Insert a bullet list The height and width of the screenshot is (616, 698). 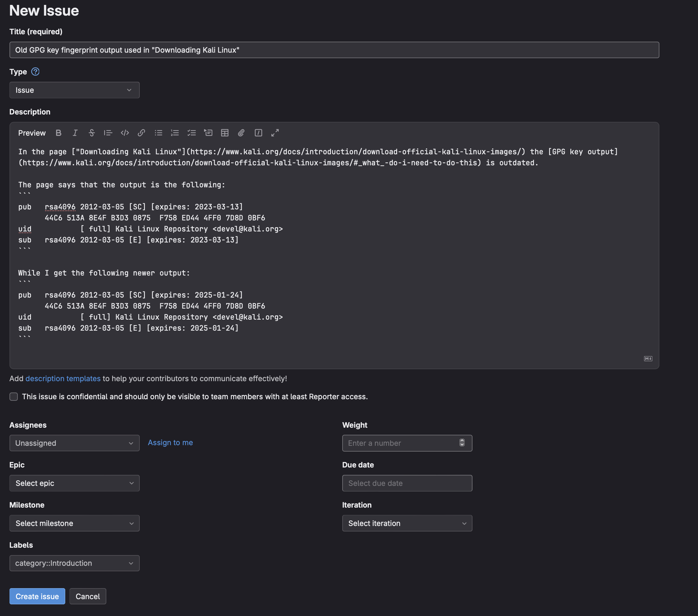pyautogui.click(x=158, y=133)
